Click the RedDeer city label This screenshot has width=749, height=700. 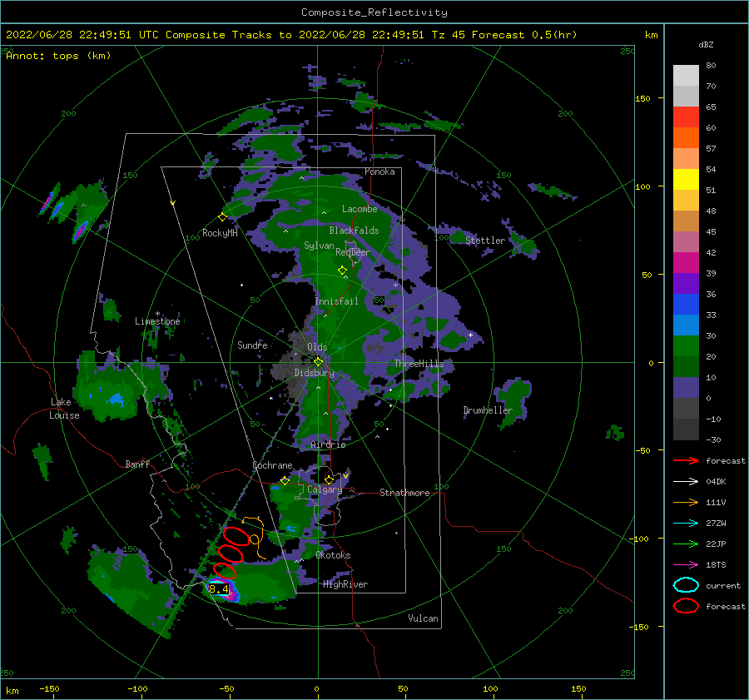click(x=353, y=252)
